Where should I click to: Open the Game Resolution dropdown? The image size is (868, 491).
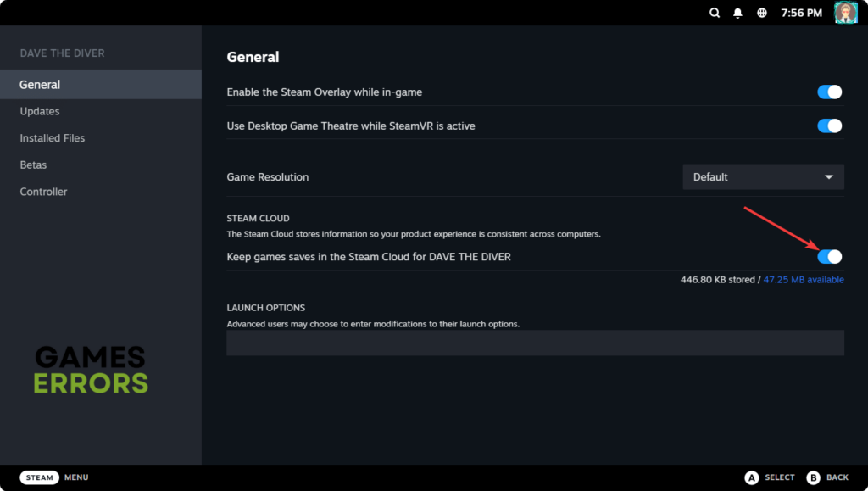(x=762, y=176)
